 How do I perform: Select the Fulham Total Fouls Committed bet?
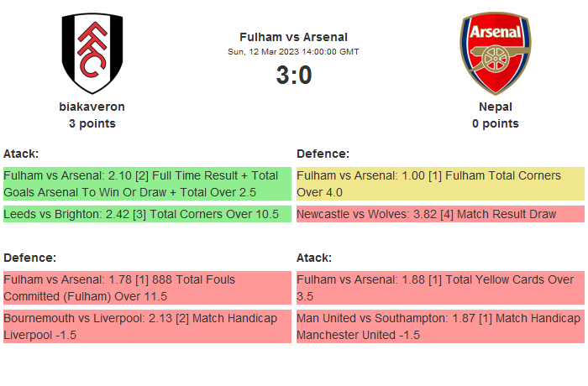tap(147, 288)
